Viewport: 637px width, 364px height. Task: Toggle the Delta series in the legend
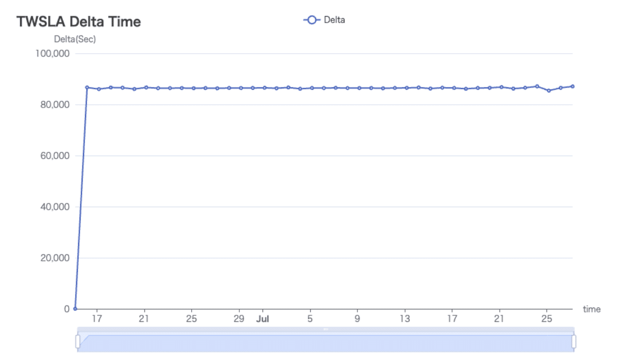(324, 20)
